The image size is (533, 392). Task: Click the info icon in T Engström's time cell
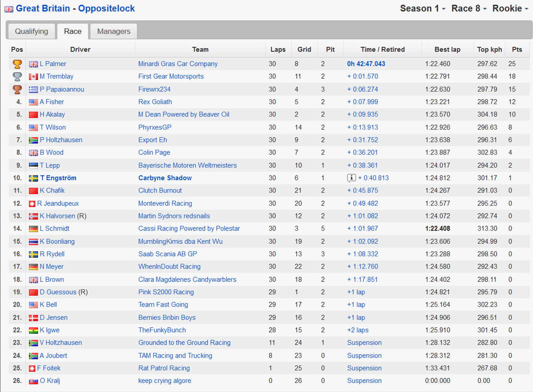click(x=352, y=178)
